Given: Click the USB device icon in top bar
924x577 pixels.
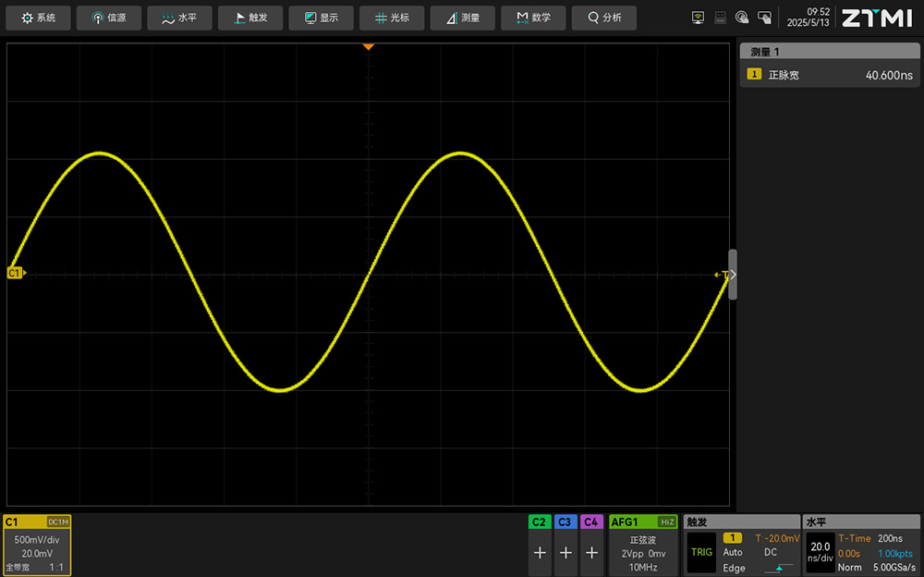Looking at the screenshot, I should pos(721,18).
